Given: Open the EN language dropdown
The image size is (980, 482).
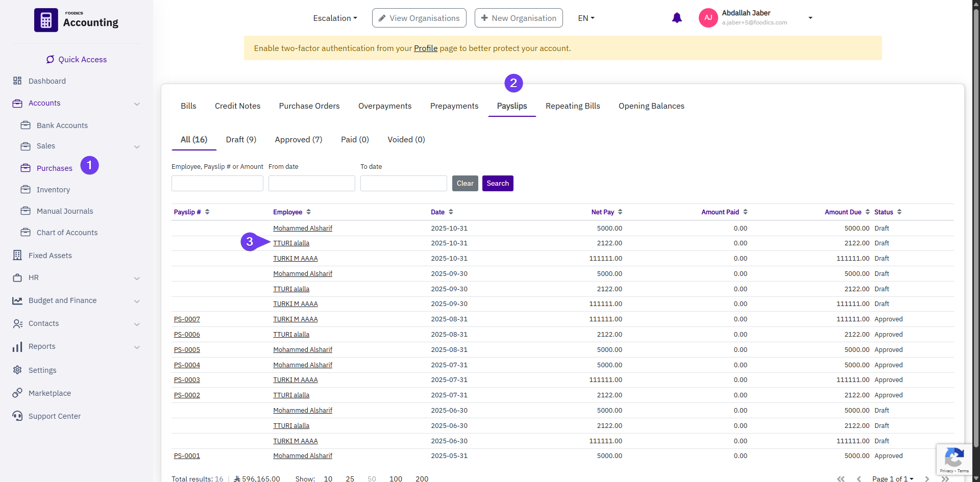Looking at the screenshot, I should [586, 18].
